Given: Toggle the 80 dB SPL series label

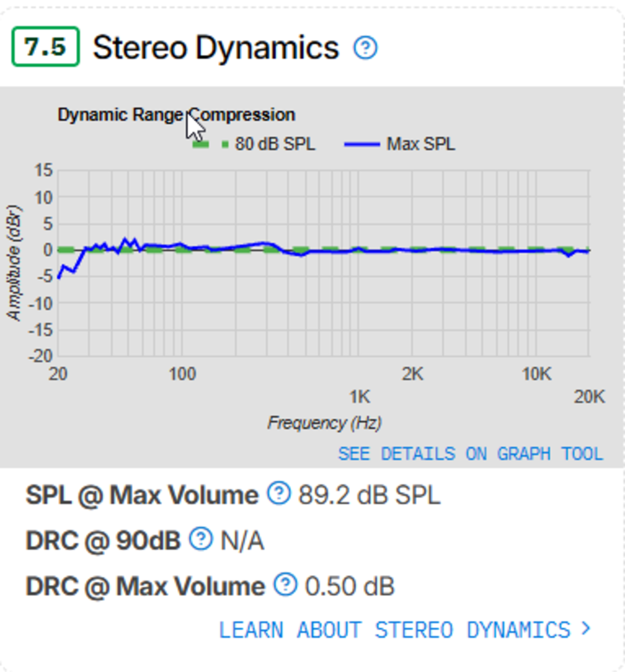Looking at the screenshot, I should [275, 144].
